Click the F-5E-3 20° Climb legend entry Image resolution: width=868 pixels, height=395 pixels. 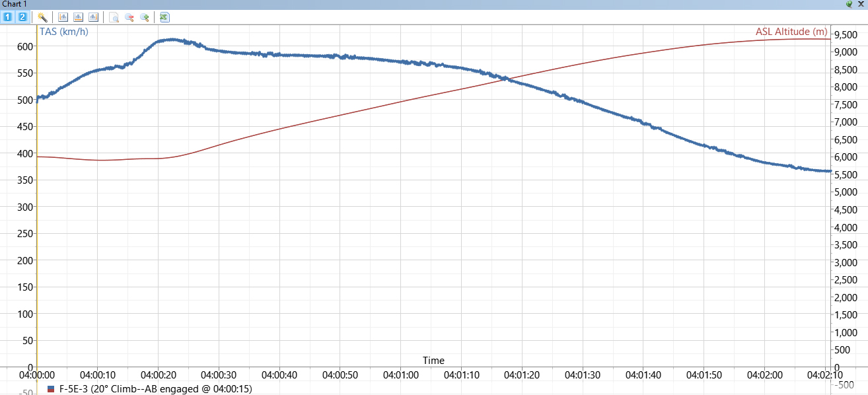pyautogui.click(x=156, y=389)
